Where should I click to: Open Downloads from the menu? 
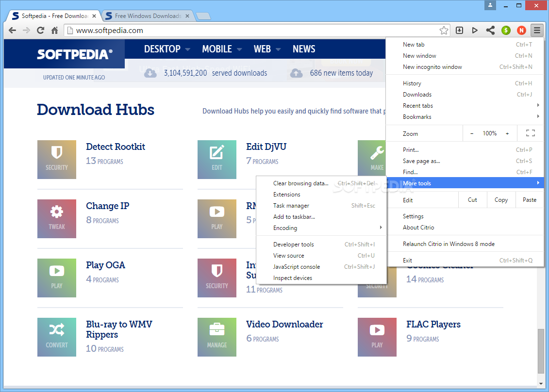coord(465,95)
